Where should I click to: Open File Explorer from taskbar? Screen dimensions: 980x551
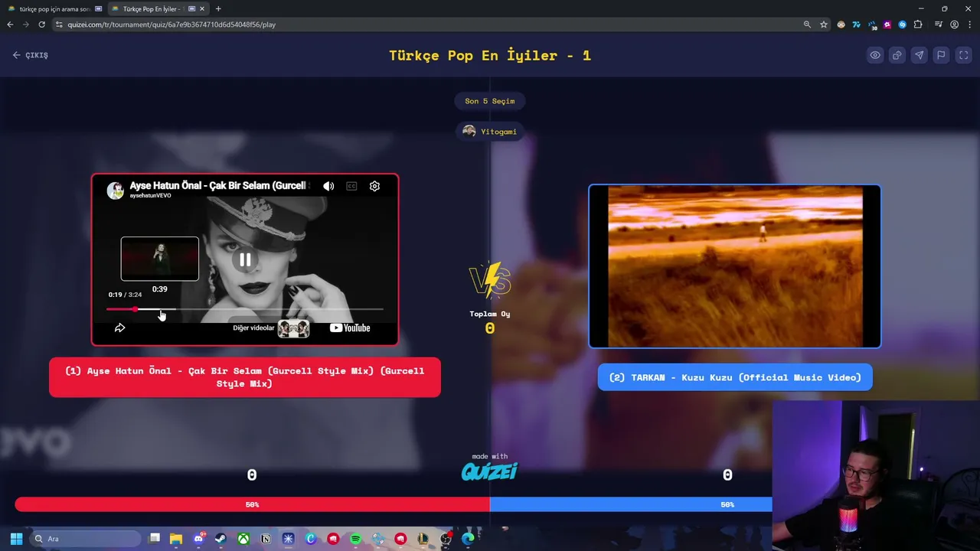(176, 539)
